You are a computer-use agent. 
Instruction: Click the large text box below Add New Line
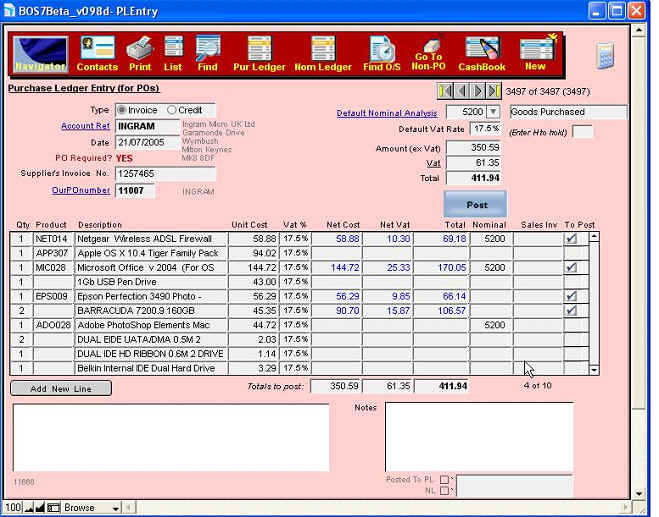171,438
